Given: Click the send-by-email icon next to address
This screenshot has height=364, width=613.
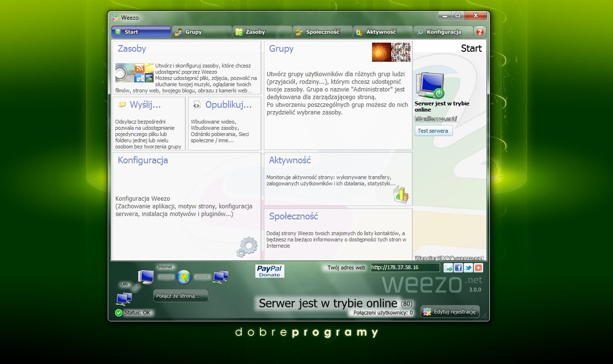Looking at the screenshot, I should point(448,268).
